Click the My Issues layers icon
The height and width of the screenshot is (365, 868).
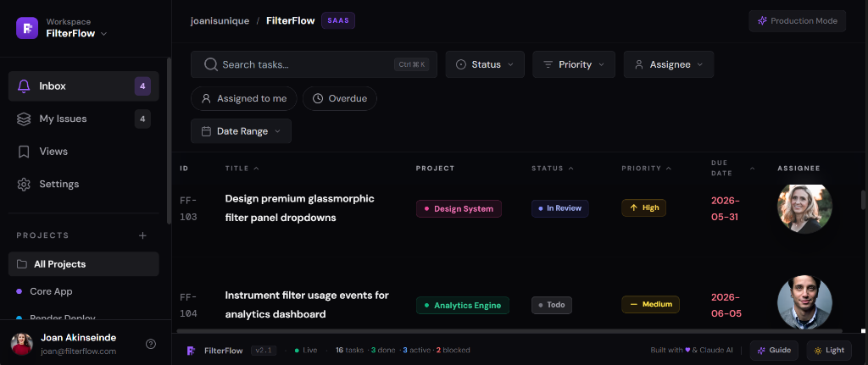click(x=24, y=119)
